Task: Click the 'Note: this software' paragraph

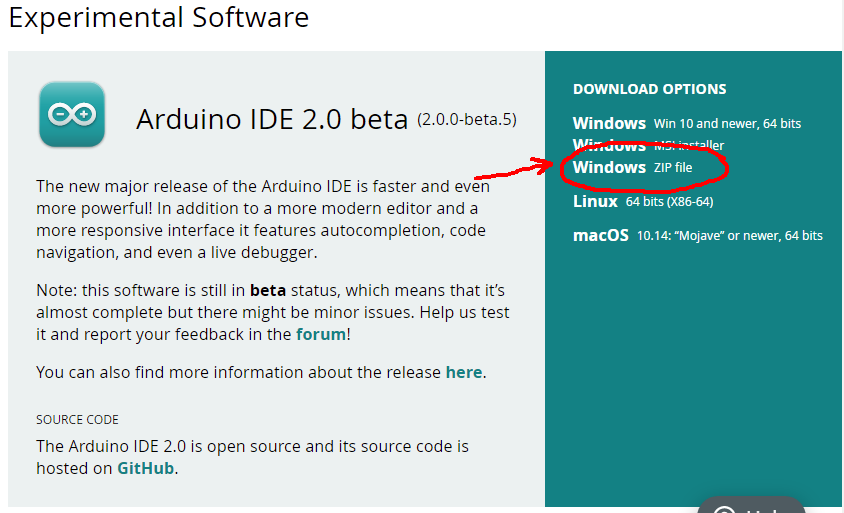Action: [272, 312]
